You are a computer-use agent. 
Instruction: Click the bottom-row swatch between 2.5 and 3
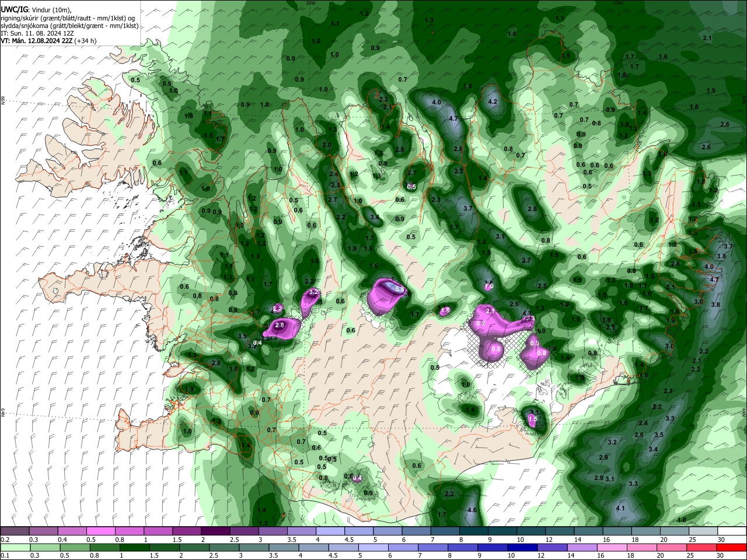(224, 547)
